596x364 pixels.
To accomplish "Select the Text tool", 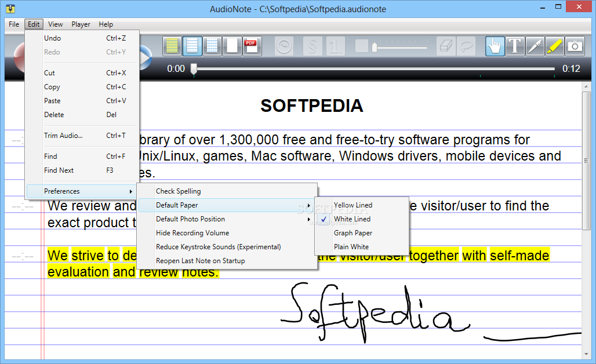I will pyautogui.click(x=515, y=46).
